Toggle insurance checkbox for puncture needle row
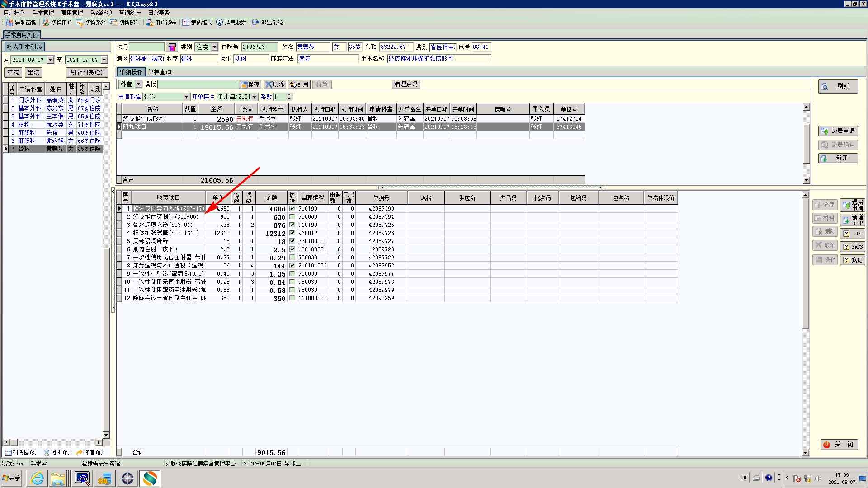The height and width of the screenshot is (488, 868). coord(292,217)
